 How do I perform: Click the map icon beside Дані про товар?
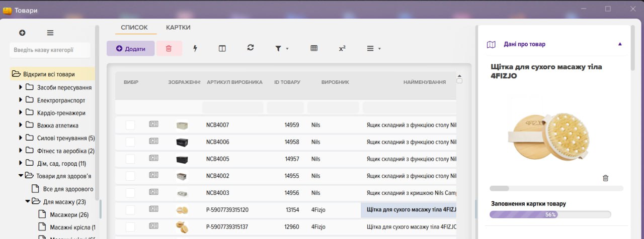(491, 44)
